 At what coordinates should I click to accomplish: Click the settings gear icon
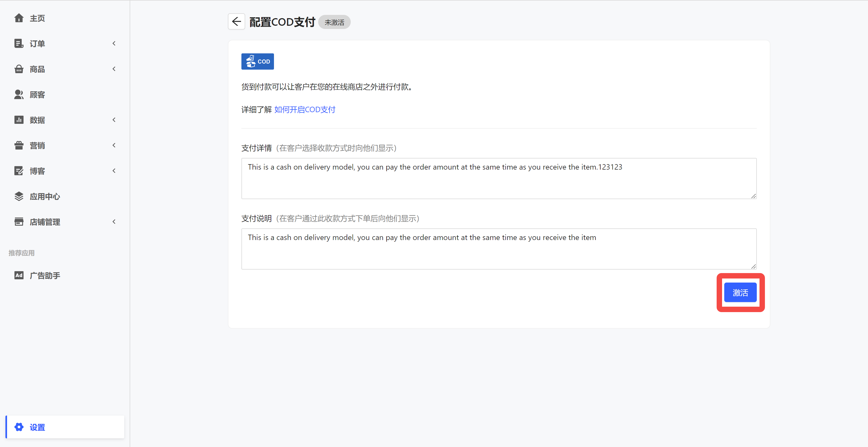pos(19,427)
